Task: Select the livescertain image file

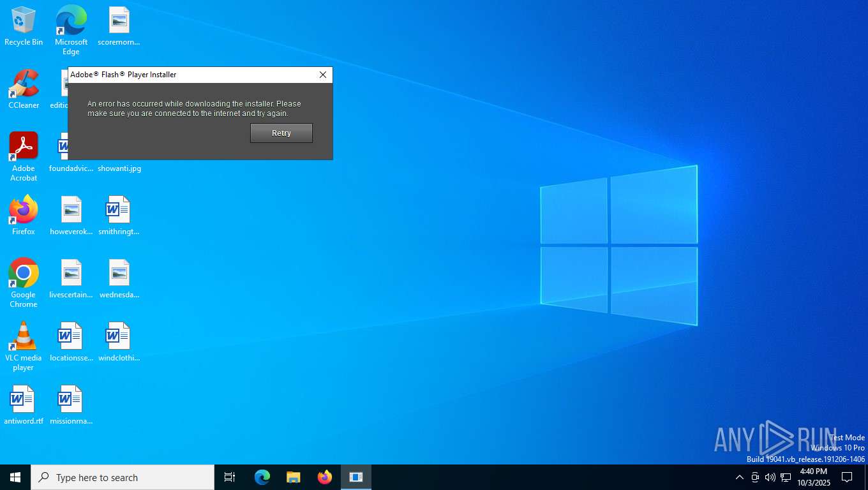Action: coord(71,279)
